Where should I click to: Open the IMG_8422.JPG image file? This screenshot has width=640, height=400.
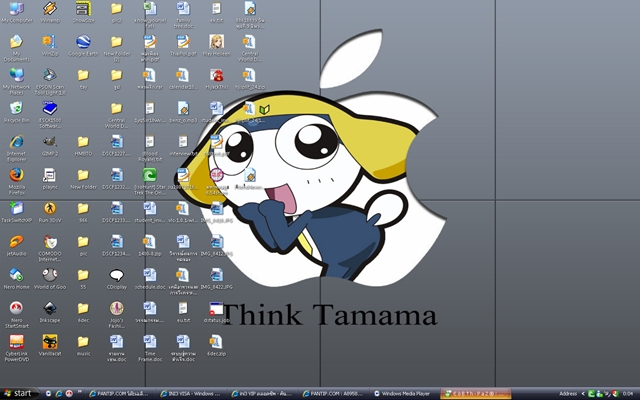click(217, 279)
